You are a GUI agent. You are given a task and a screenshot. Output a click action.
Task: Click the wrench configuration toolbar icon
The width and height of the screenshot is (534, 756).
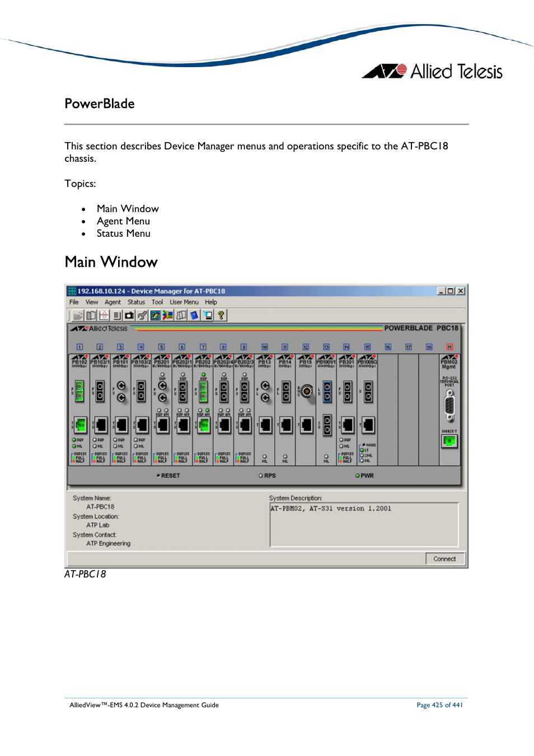pos(142,316)
